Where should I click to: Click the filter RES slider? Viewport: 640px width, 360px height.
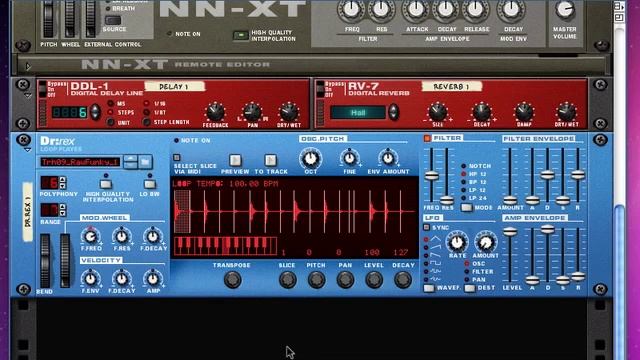click(447, 200)
